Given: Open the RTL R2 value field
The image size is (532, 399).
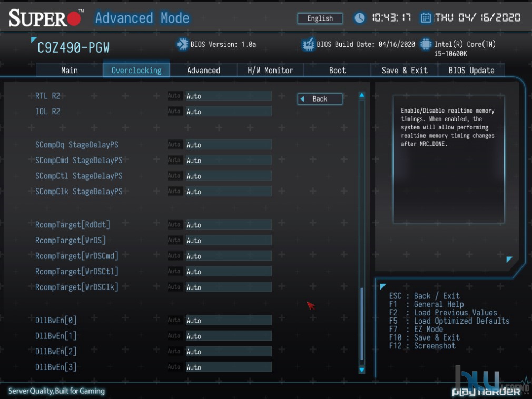Looking at the screenshot, I should point(229,96).
